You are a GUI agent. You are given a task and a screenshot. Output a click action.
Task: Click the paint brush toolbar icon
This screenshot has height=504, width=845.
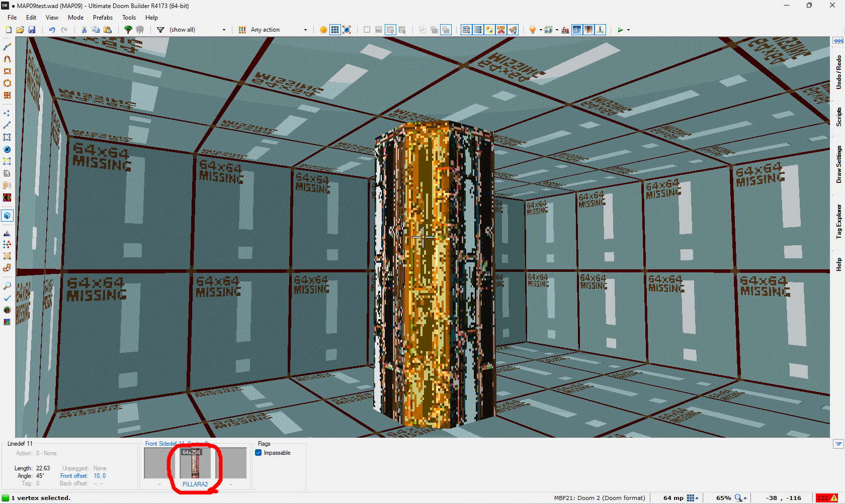pyautogui.click(x=513, y=30)
